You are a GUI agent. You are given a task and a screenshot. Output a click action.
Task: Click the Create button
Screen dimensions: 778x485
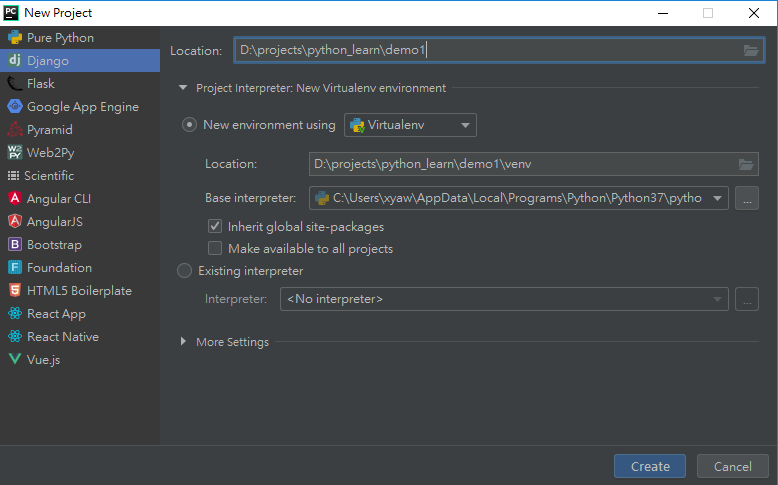tap(650, 466)
